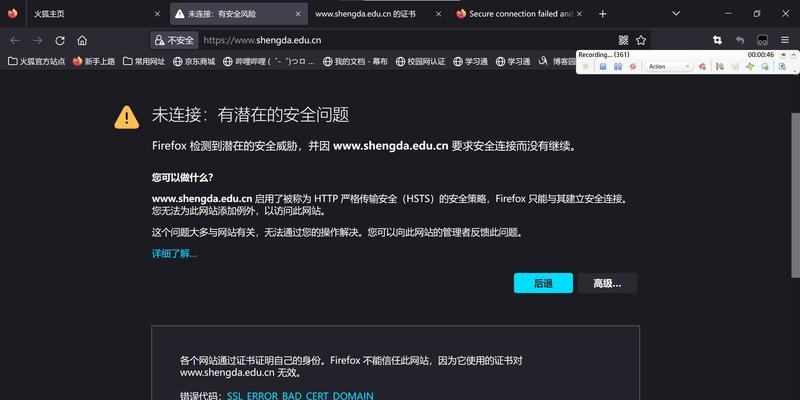Click the forward arrow in the navigation bar
Image resolution: width=800 pixels, height=400 pixels.
(37, 40)
